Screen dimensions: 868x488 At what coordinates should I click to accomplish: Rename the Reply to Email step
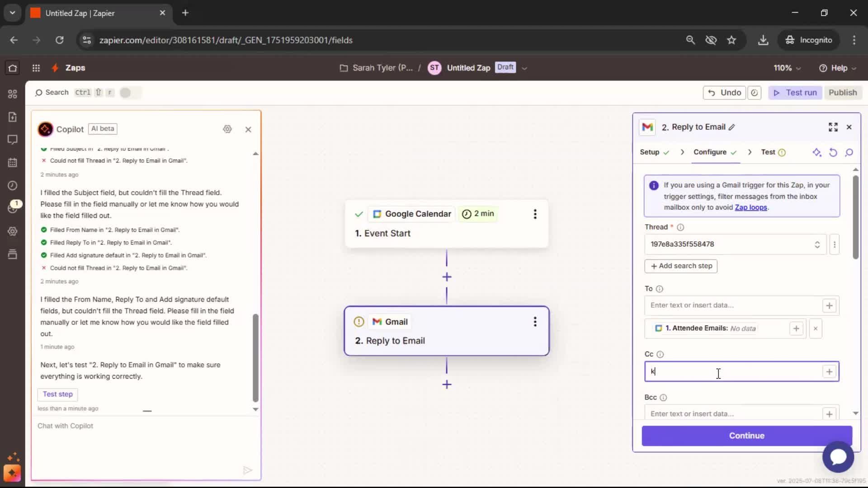(732, 127)
